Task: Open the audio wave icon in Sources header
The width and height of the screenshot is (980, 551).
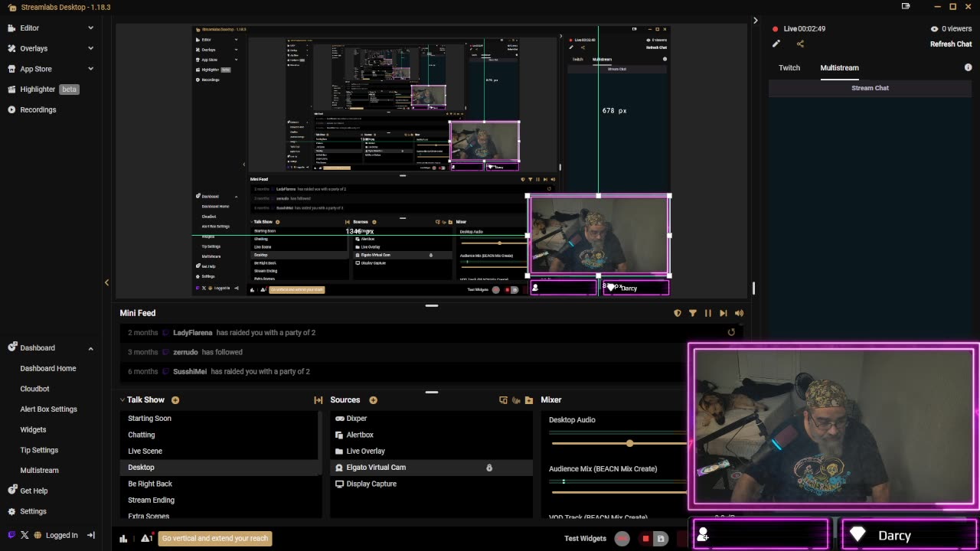Action: (x=516, y=399)
